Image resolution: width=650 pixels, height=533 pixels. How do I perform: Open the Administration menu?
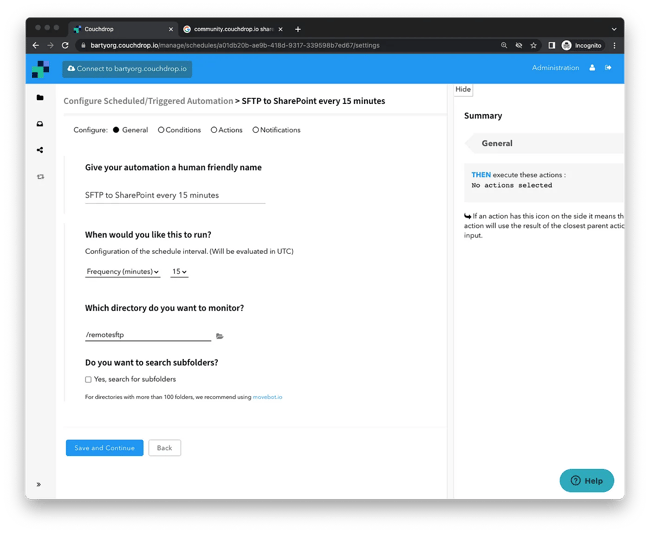pos(555,68)
